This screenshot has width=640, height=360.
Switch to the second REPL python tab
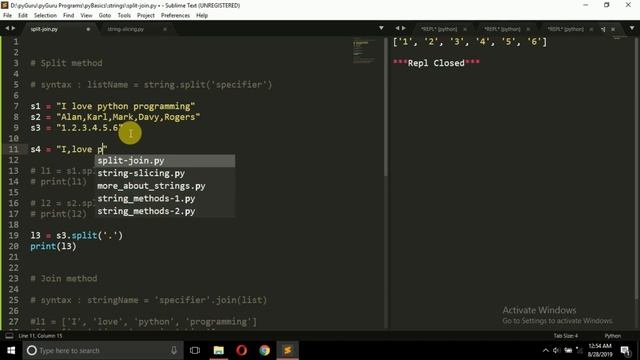coord(502,29)
